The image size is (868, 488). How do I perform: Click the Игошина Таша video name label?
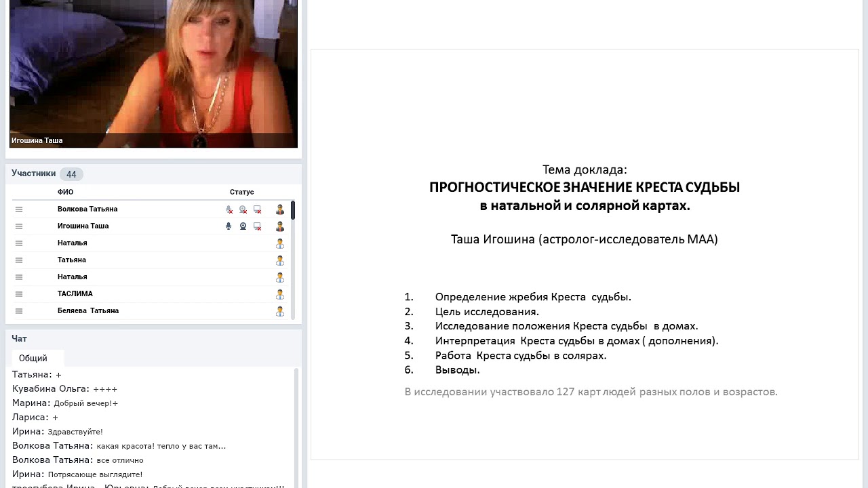coord(37,141)
